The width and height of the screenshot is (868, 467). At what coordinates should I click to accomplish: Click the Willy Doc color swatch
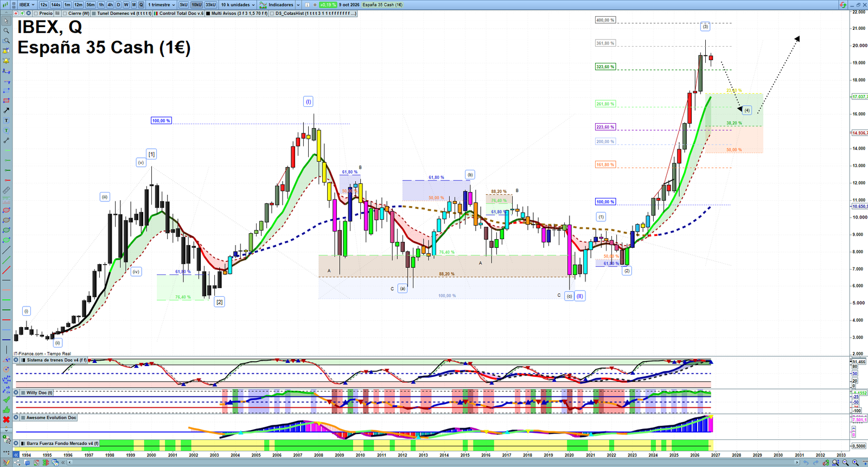23,393
